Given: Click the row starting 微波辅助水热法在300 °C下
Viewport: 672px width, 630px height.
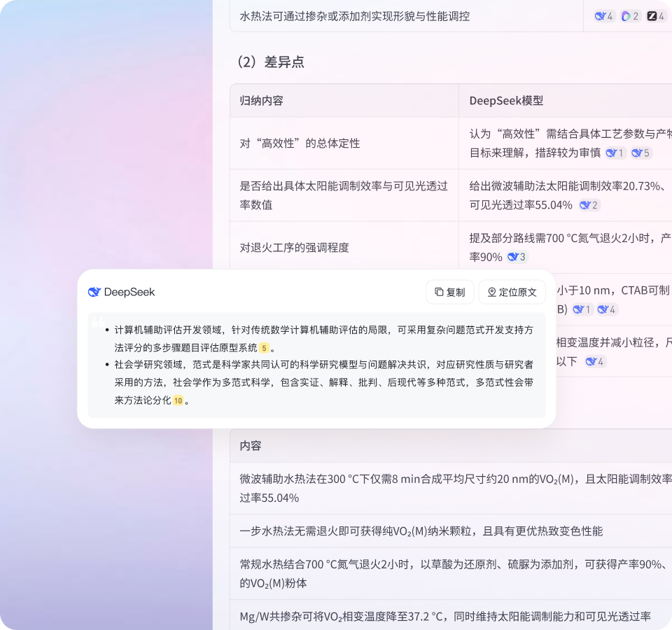Looking at the screenshot, I should [451, 489].
